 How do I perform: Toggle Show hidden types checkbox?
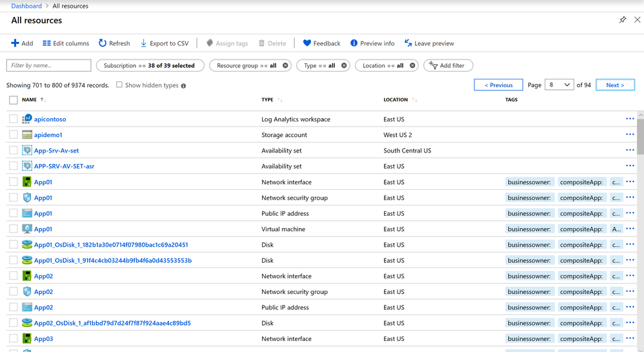click(119, 85)
